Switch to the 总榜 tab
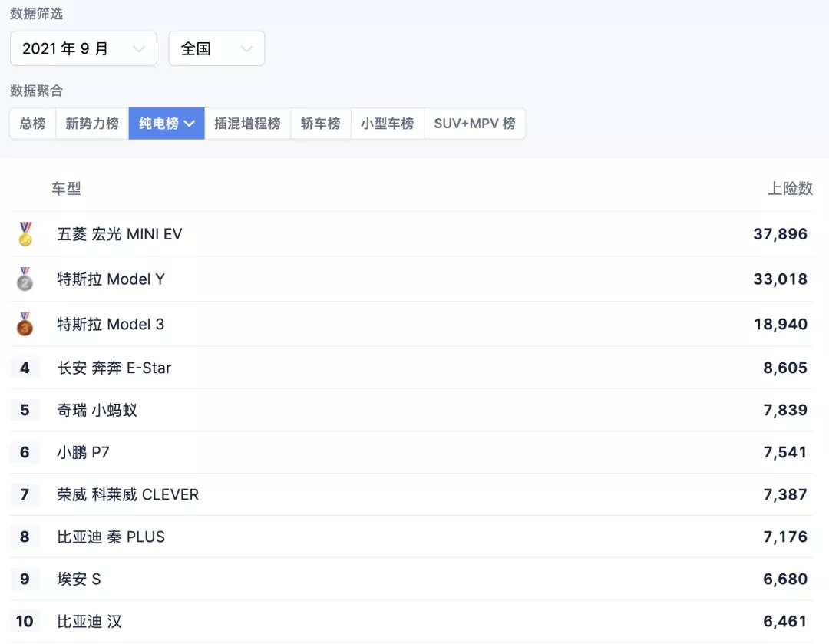This screenshot has width=829, height=644. (x=33, y=124)
